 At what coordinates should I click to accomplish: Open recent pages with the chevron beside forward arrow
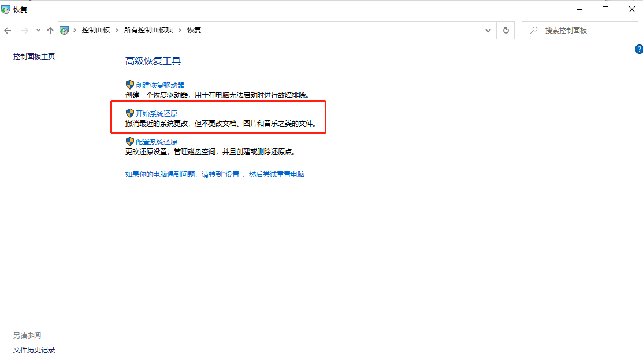point(38,30)
